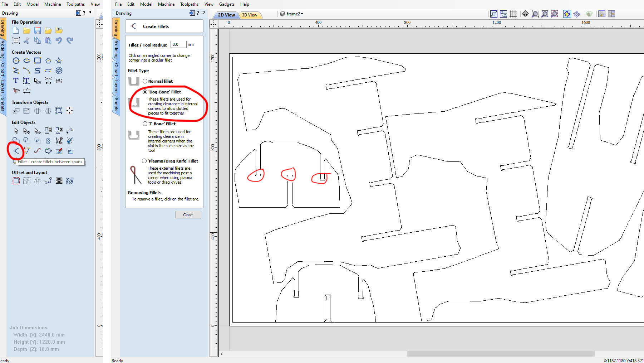Select the 'Dog-Bone' Fillet option
Viewport: 644px width, 363px height.
coord(145,92)
